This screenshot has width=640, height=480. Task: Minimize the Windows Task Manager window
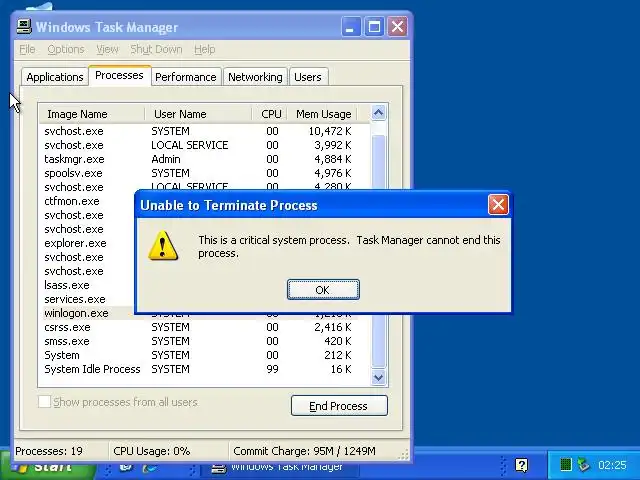[x=351, y=27]
